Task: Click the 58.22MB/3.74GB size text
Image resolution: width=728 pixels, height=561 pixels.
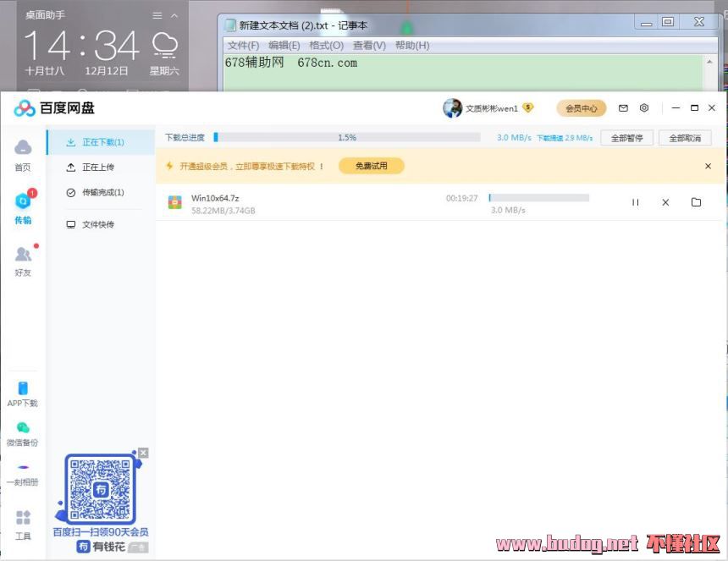Action: (223, 211)
